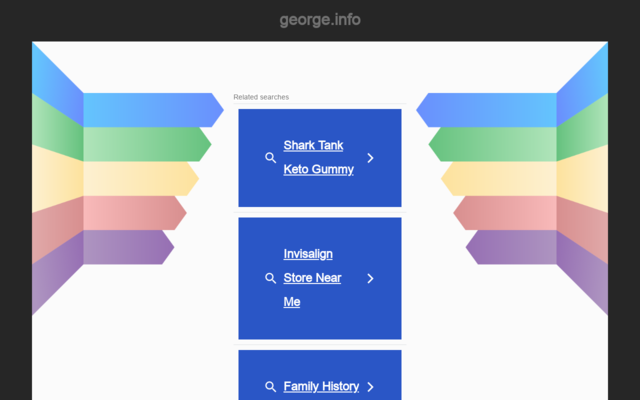640x400 pixels.
Task: Click the search icon beside Shark Tank Keto Gummy
Action: point(270,158)
